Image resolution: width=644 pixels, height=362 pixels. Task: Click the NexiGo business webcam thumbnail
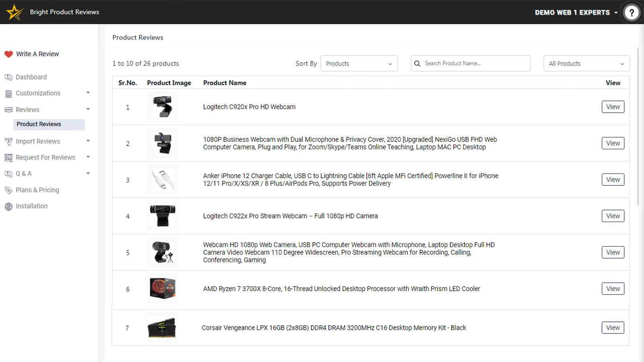163,143
